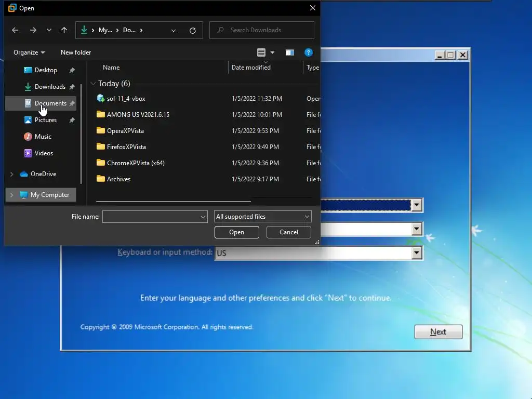Screen dimensions: 532x399
Task: Go forward with the right arrow
Action: [33, 30]
